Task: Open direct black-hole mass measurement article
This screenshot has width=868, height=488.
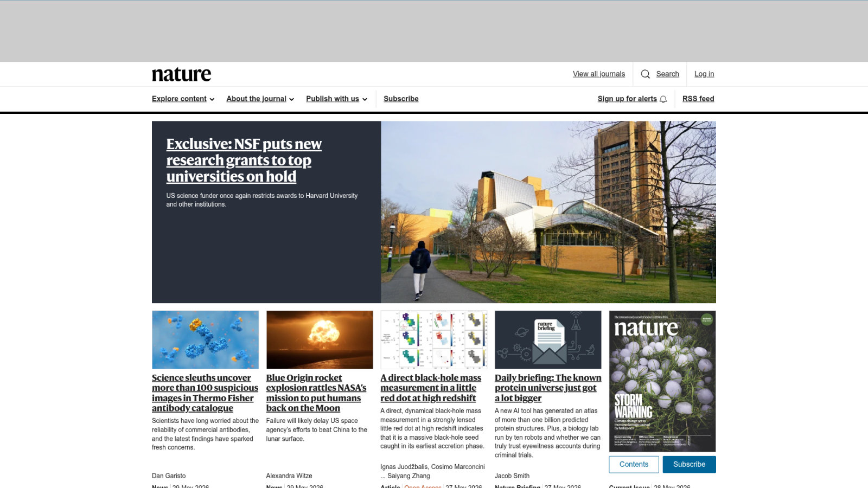Action: coord(431,388)
